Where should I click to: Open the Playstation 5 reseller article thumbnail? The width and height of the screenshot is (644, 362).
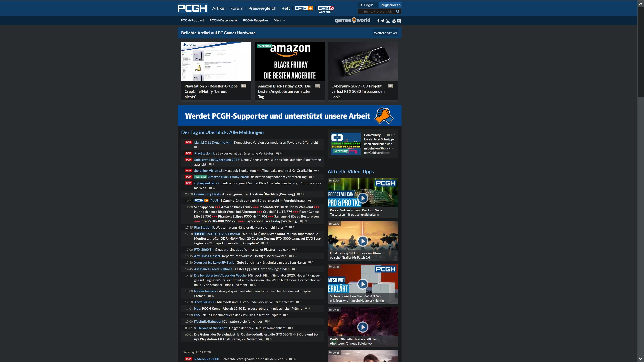pyautogui.click(x=216, y=62)
